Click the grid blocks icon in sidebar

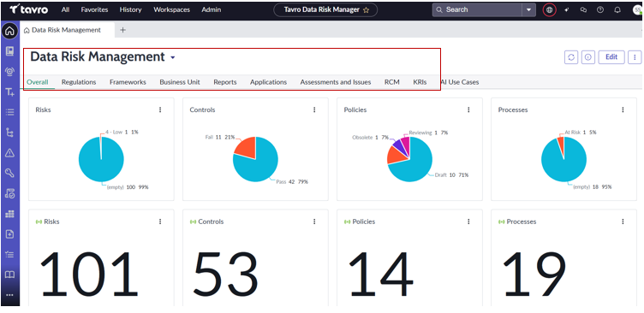tap(10, 214)
